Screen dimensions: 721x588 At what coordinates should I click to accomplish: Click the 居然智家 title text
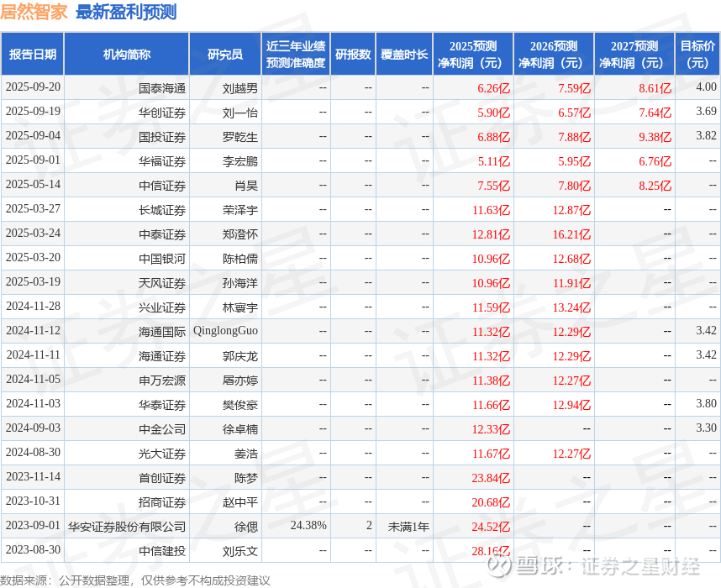34,12
